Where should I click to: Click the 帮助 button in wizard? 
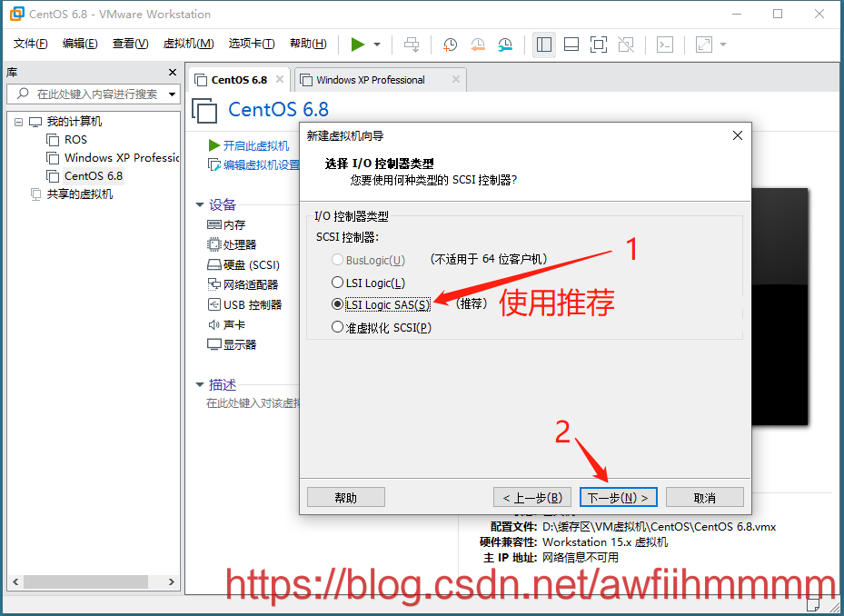[x=345, y=498]
